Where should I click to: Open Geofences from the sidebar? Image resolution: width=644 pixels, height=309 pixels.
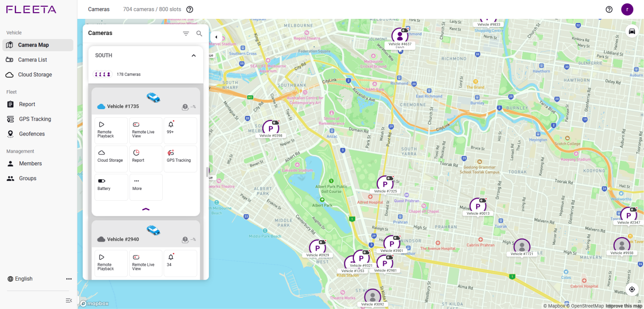[x=32, y=134]
